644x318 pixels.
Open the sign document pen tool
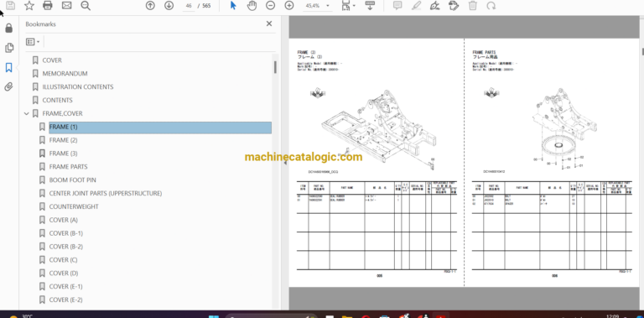(x=434, y=5)
